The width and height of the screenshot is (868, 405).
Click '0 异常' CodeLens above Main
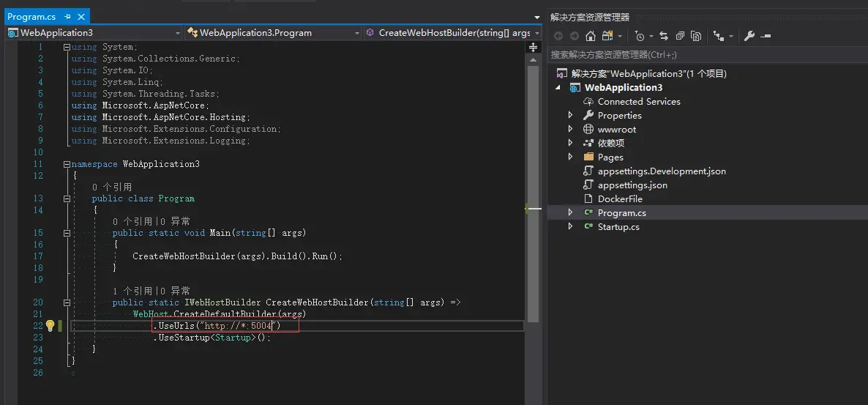click(174, 221)
